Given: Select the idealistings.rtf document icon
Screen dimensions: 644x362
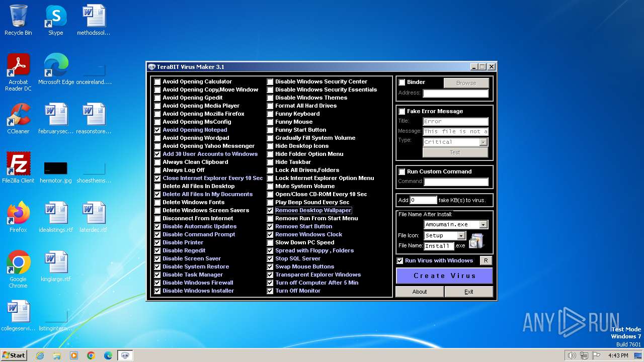Looking at the screenshot, I should click(55, 217).
